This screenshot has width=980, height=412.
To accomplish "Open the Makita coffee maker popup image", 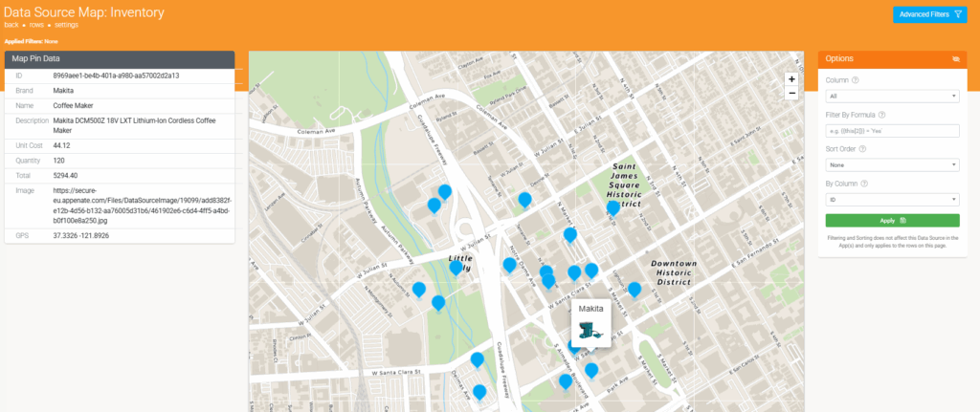I will tap(590, 331).
